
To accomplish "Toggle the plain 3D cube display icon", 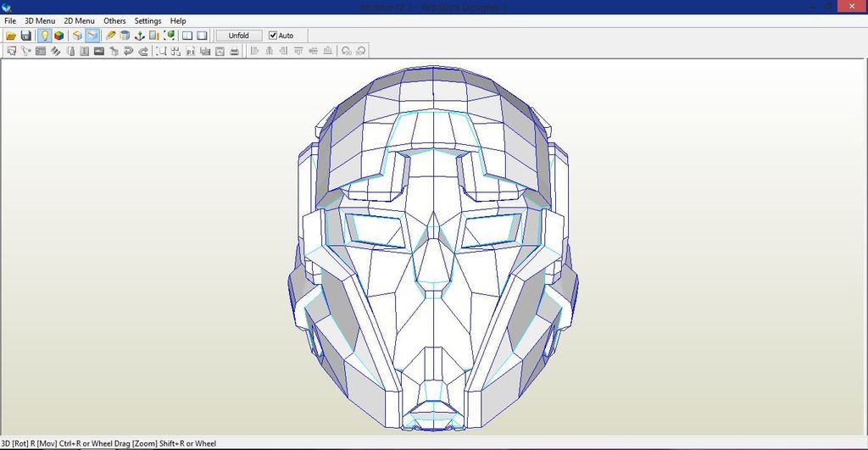I will click(x=77, y=36).
